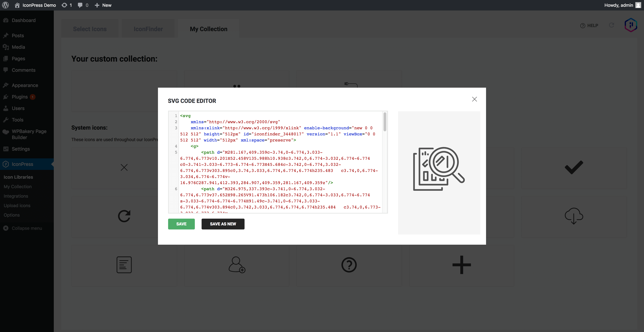644x332 pixels.
Task: Click the New content plus button
Action: 103,5
